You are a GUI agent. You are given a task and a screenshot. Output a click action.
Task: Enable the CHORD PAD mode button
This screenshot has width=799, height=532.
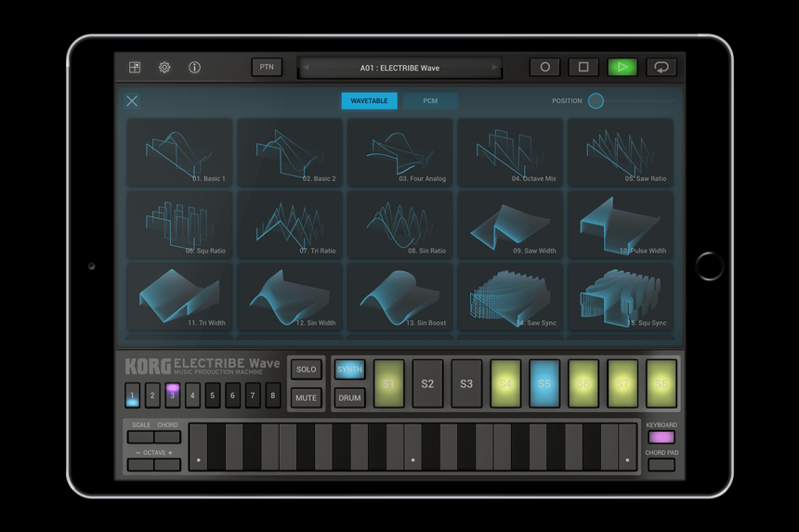(661, 465)
